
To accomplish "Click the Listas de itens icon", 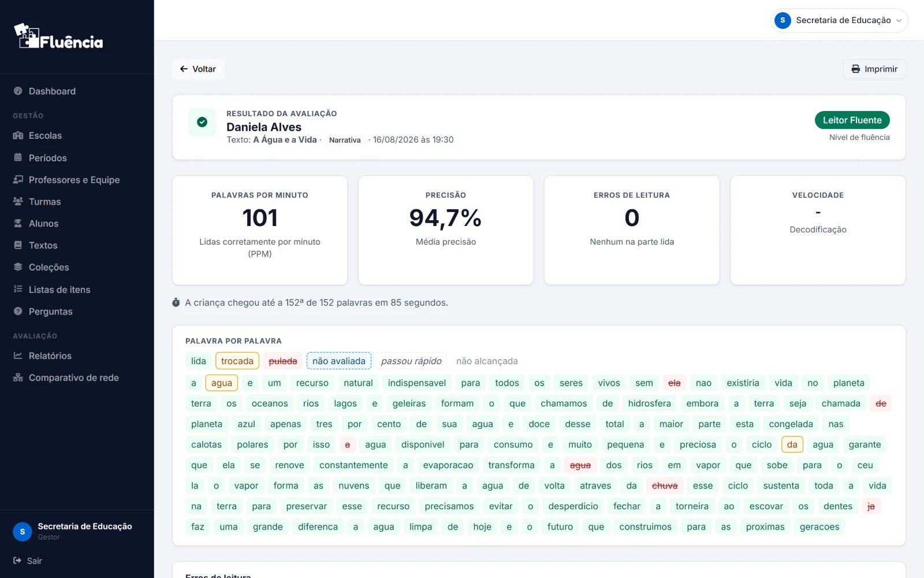I will pos(18,289).
